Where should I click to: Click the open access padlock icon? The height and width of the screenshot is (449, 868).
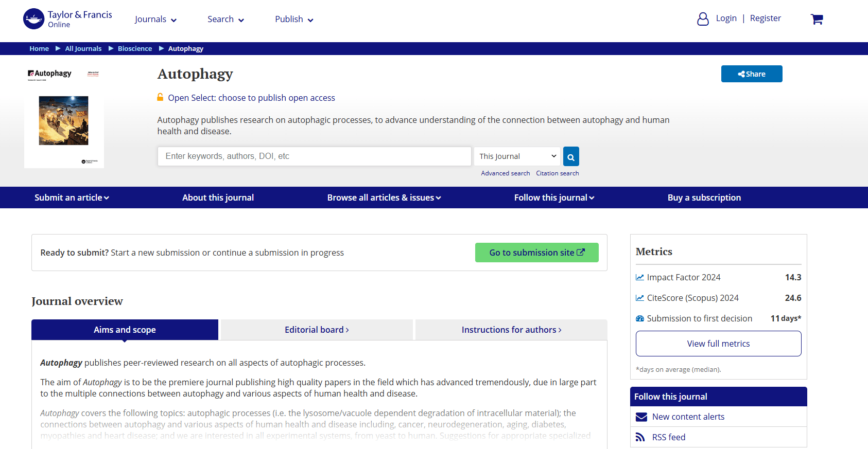161,97
